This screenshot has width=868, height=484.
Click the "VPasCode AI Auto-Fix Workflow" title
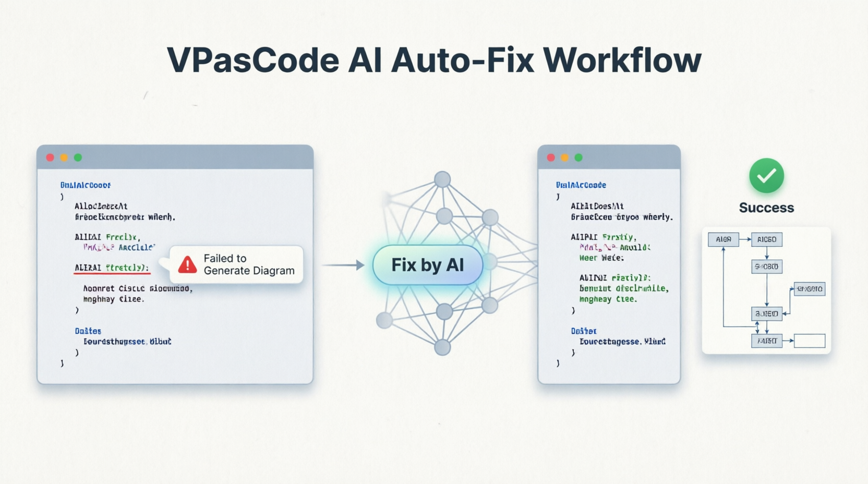pos(434,60)
